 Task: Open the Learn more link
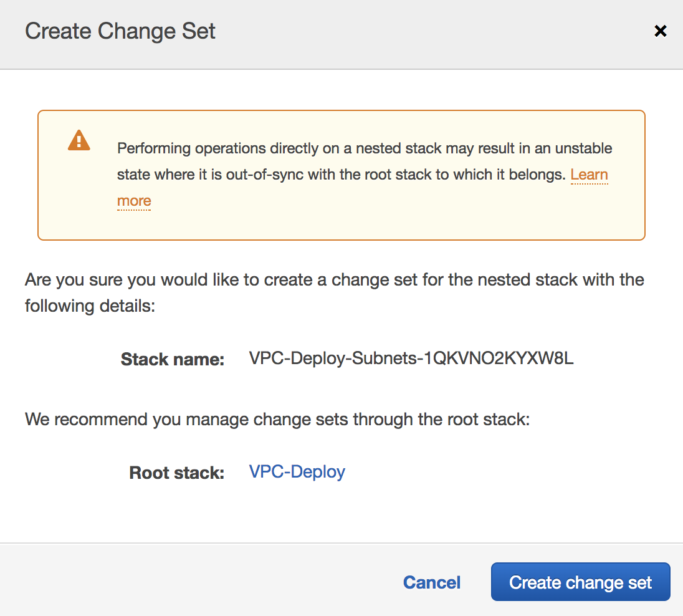[589, 175]
